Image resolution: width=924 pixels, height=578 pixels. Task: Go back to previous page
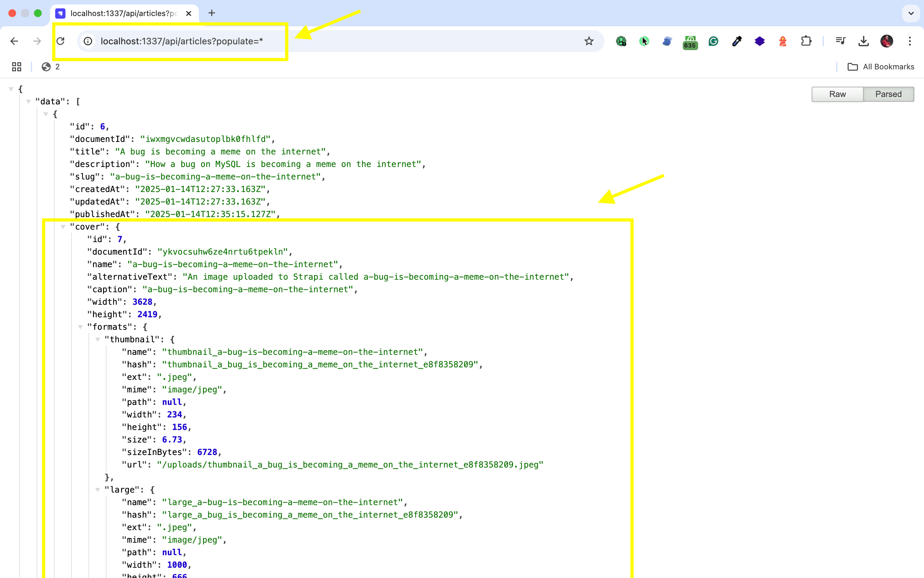tap(14, 41)
